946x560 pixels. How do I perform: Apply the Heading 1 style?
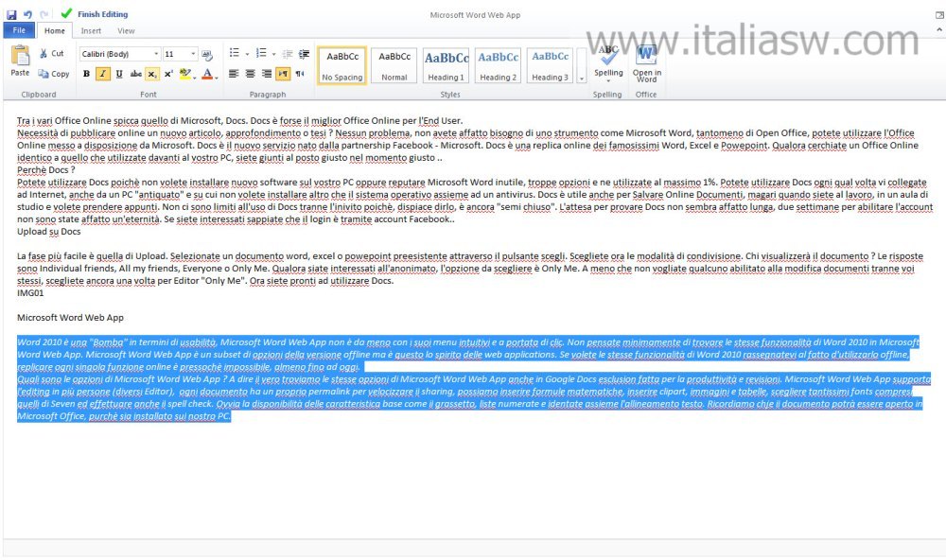click(x=446, y=65)
